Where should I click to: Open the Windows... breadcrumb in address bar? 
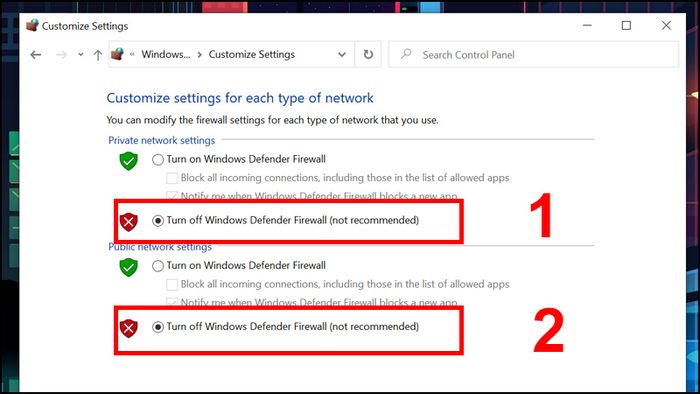tap(166, 54)
